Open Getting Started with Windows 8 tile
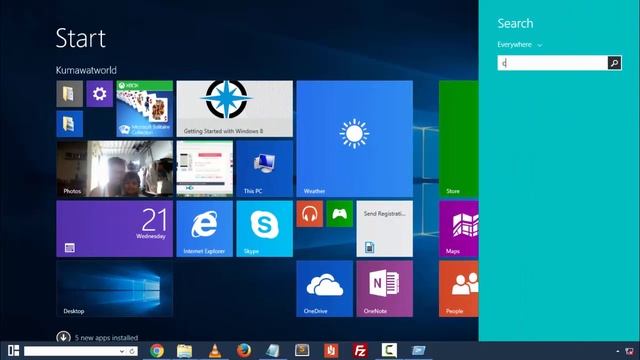This screenshot has height=360, width=640. [x=235, y=109]
